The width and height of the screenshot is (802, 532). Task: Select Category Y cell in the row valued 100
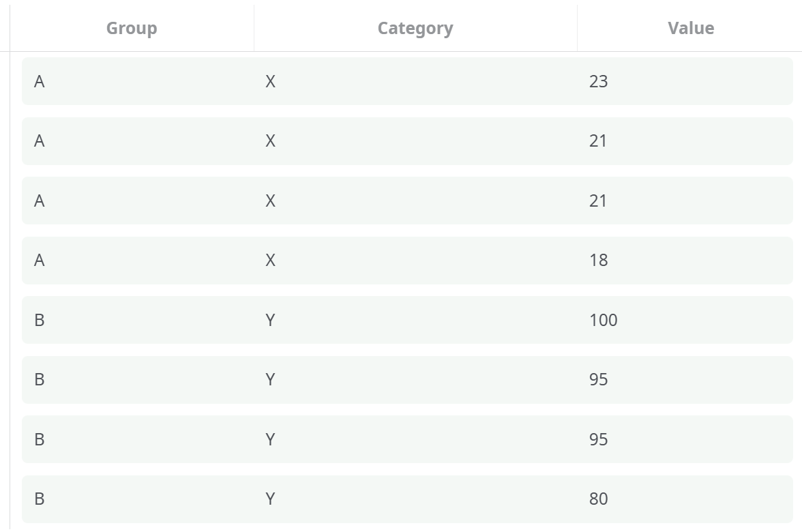(270, 320)
